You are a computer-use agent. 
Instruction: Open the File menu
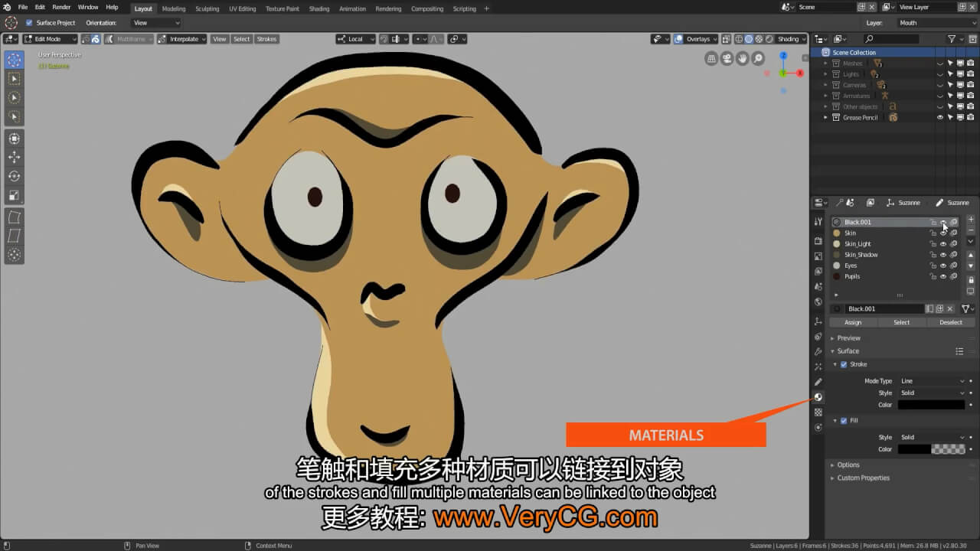point(23,7)
